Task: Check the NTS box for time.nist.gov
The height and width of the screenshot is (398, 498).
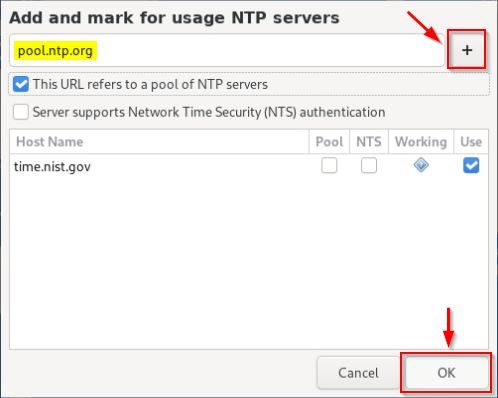Action: (x=369, y=165)
